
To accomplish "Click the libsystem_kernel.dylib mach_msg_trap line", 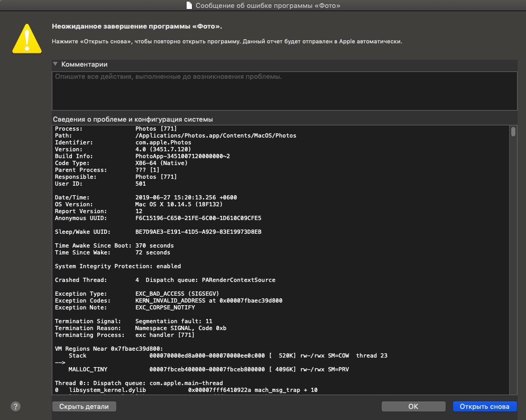I will point(186,390).
